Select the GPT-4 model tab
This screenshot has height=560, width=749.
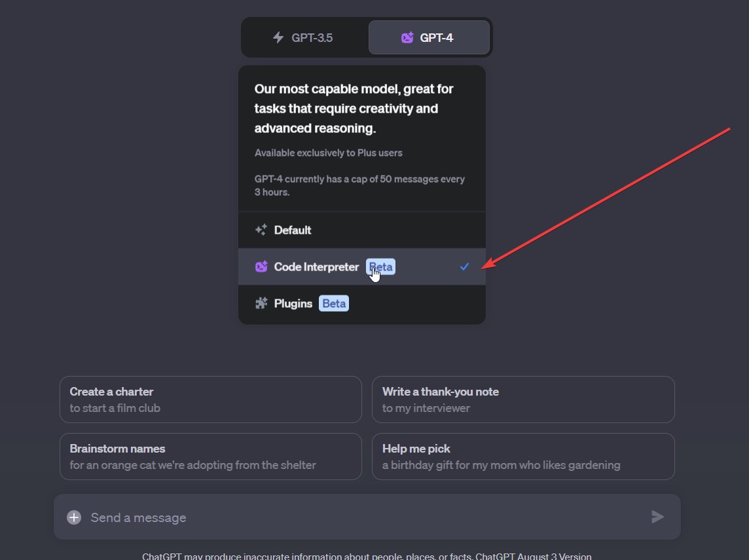pyautogui.click(x=429, y=38)
